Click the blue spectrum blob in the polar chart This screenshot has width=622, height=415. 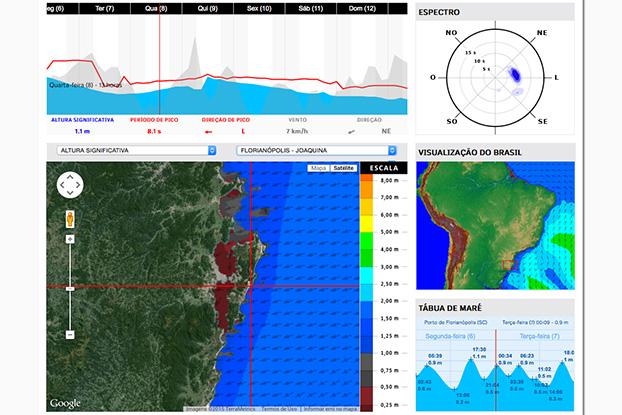pyautogui.click(x=514, y=74)
